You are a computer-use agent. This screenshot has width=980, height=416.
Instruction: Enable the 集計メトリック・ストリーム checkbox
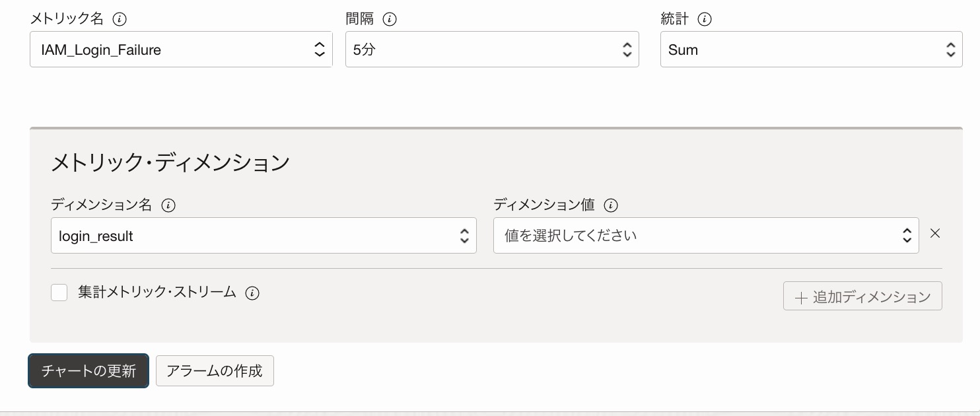[x=59, y=293]
